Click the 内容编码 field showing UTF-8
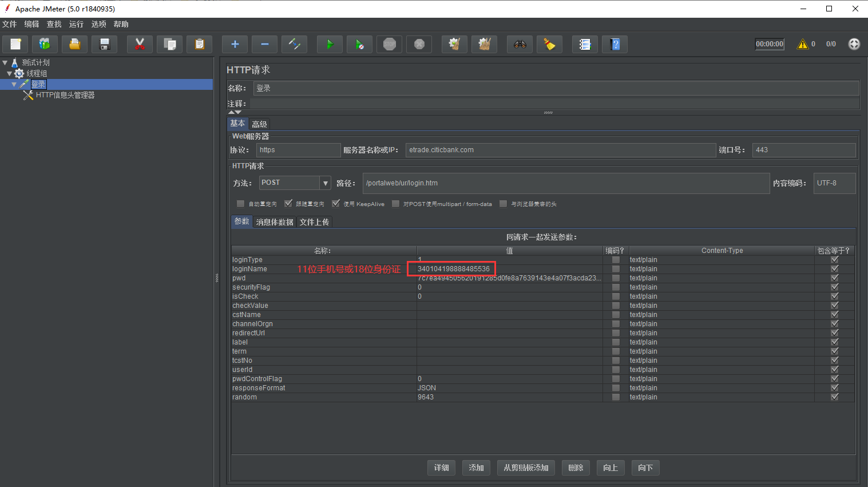This screenshot has height=487, width=868. tap(835, 183)
